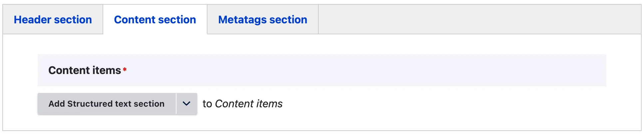
Task: Switch to the Header section tab
Action: 53,20
